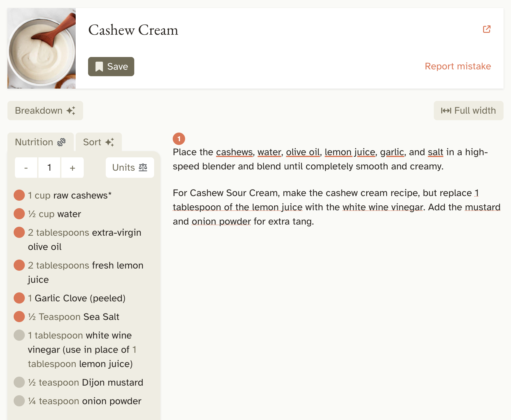The height and width of the screenshot is (420, 511).
Task: Click the bookmark Save button
Action: point(111,67)
